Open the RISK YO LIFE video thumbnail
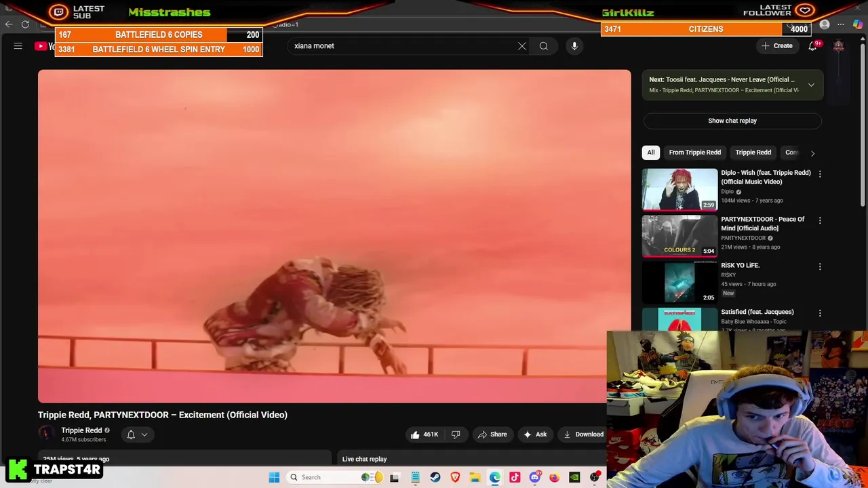Viewport: 868px width, 488px height. (x=679, y=282)
